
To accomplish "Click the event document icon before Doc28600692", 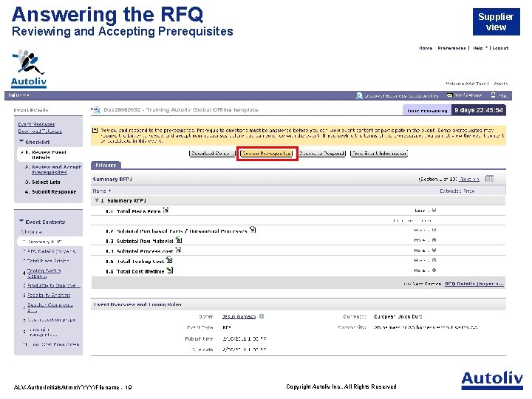I will click(95, 109).
